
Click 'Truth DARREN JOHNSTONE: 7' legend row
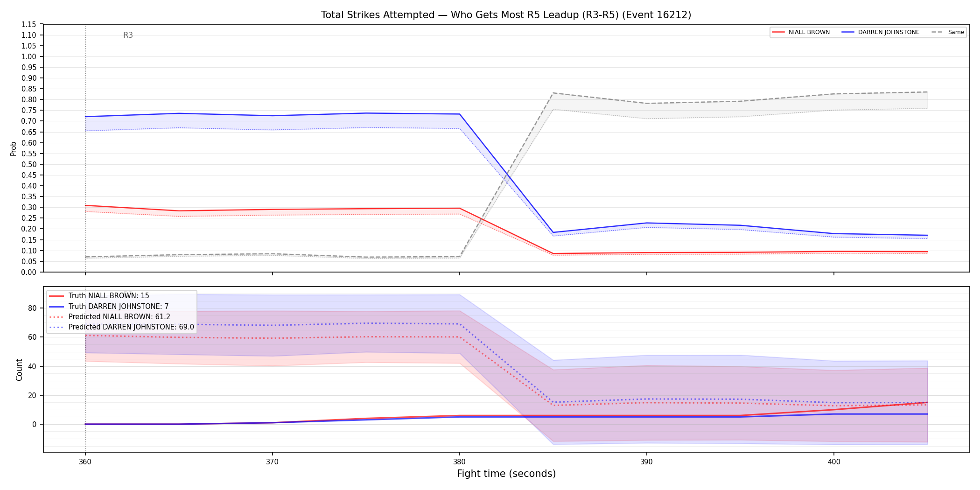pyautogui.click(x=109, y=307)
